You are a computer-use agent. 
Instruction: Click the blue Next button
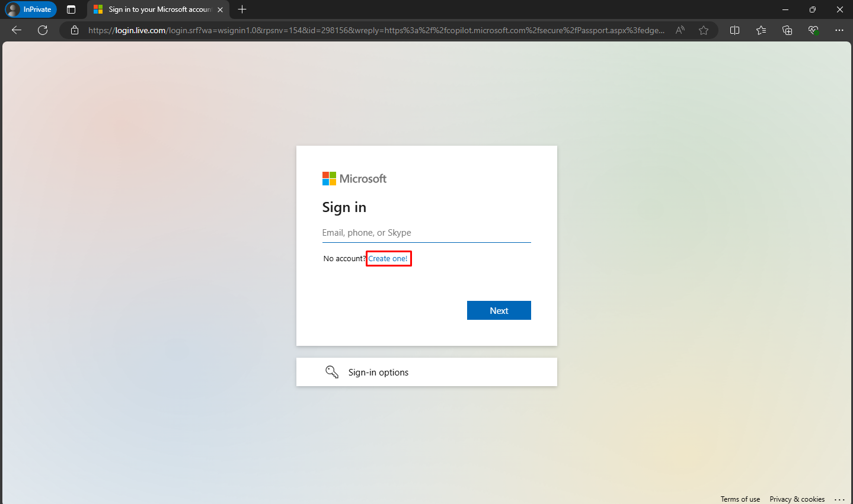point(499,310)
